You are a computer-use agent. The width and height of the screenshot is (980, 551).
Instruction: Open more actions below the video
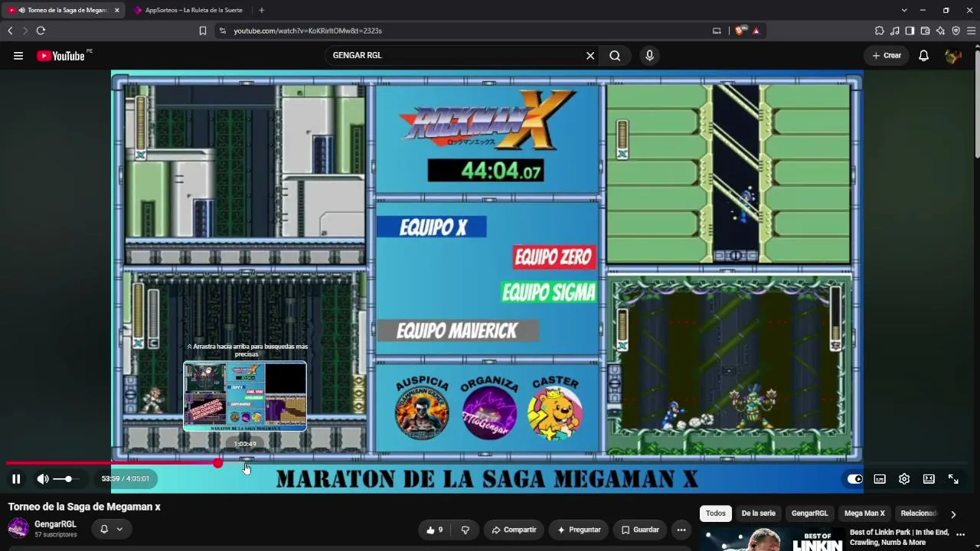coord(681,530)
